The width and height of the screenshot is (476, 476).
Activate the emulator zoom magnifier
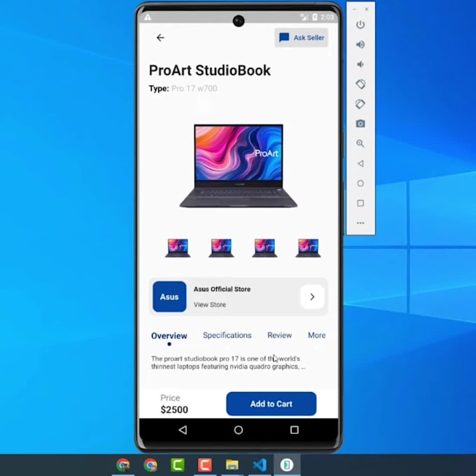tap(360, 143)
